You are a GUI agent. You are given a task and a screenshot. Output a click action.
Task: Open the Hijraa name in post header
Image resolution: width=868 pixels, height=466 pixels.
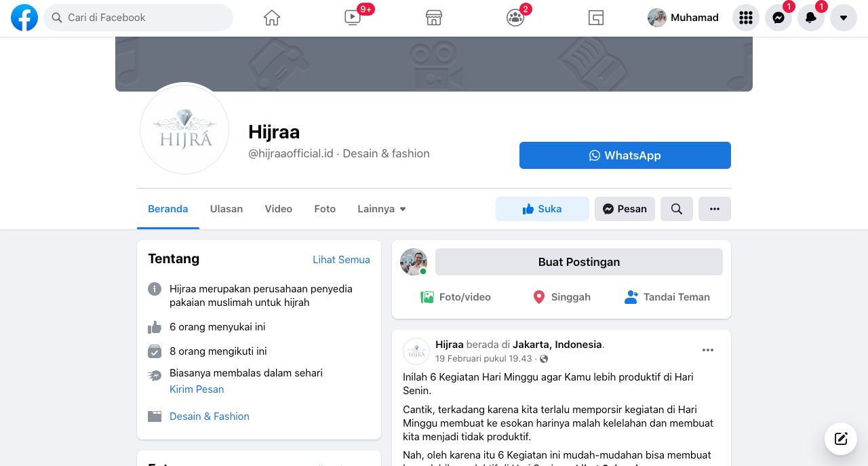[x=449, y=345]
